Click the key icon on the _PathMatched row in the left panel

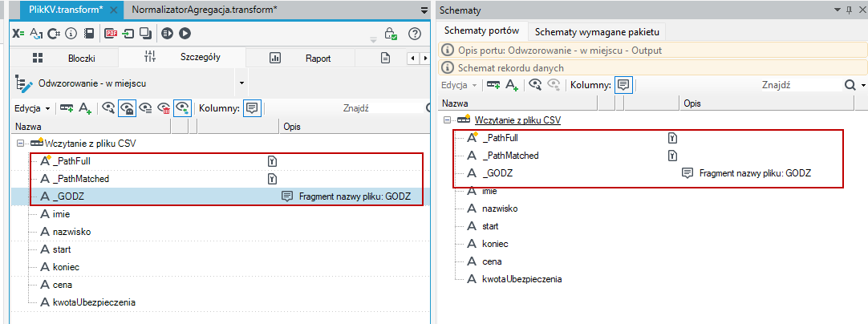(272, 179)
